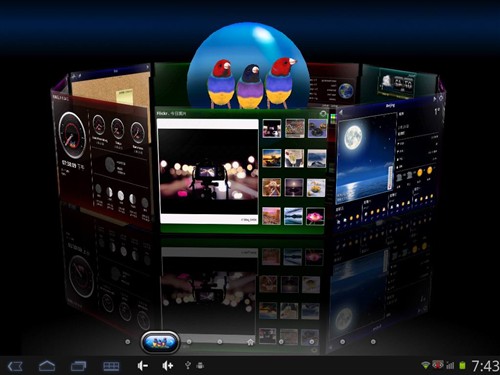Image resolution: width=500 pixels, height=375 pixels.
Task: Open the middle small gauge dial
Action: pos(117,128)
